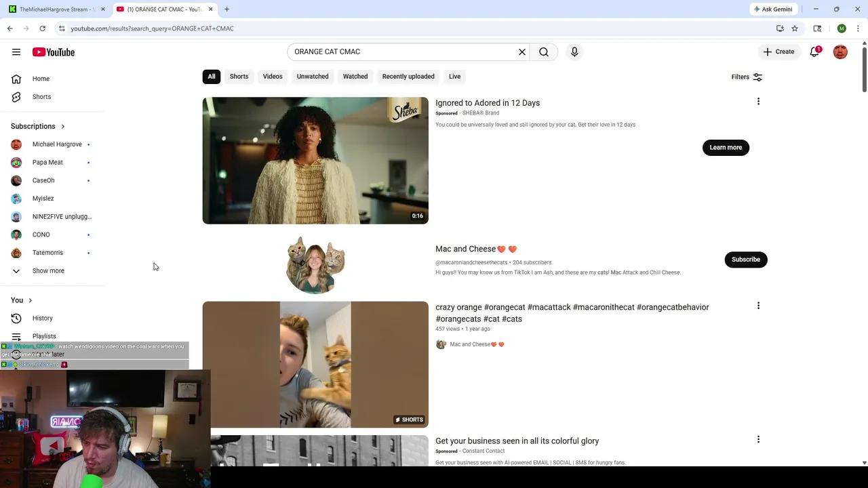The height and width of the screenshot is (488, 868).
Task: Open Chrome three-dot menu
Action: (859, 28)
